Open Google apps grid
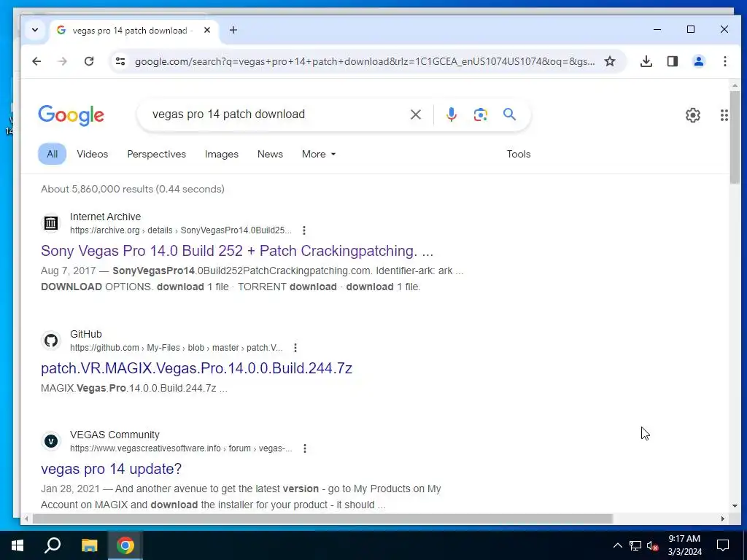The width and height of the screenshot is (747, 560). coord(724,115)
